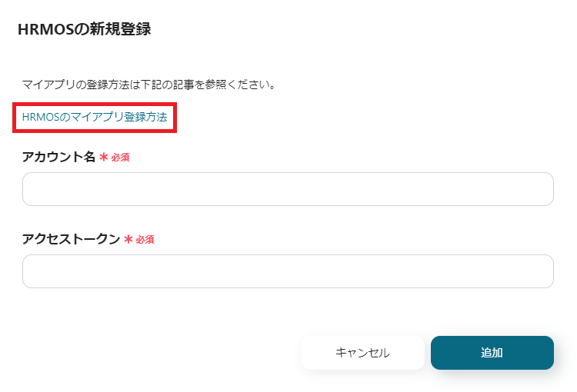
Task: Open the HRMOSのマイアプリ登録方法 link
Action: tap(95, 118)
